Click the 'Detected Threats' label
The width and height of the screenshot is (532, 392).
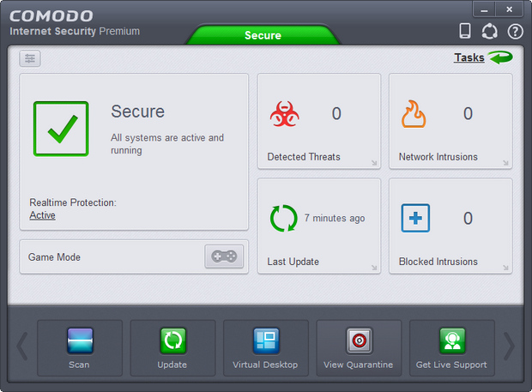point(304,157)
